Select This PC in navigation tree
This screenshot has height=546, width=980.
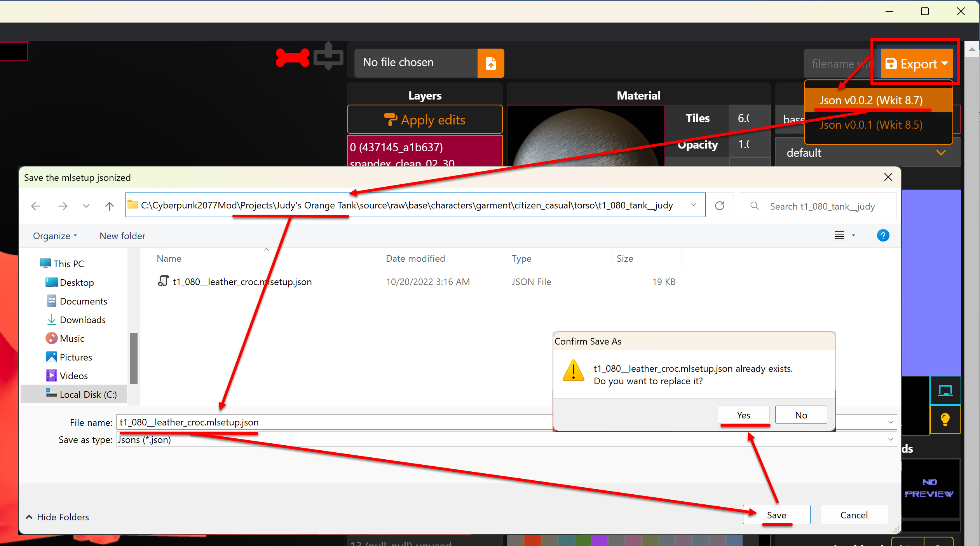click(62, 264)
